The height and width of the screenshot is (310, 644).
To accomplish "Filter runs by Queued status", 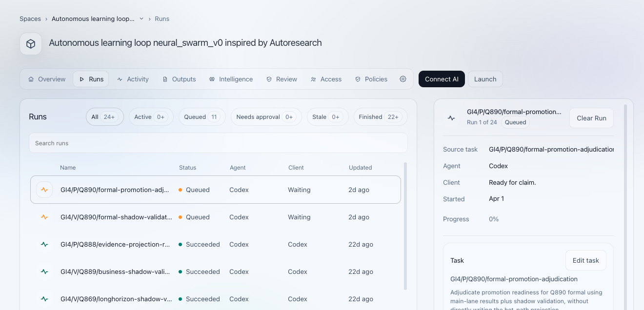I will pos(202,117).
